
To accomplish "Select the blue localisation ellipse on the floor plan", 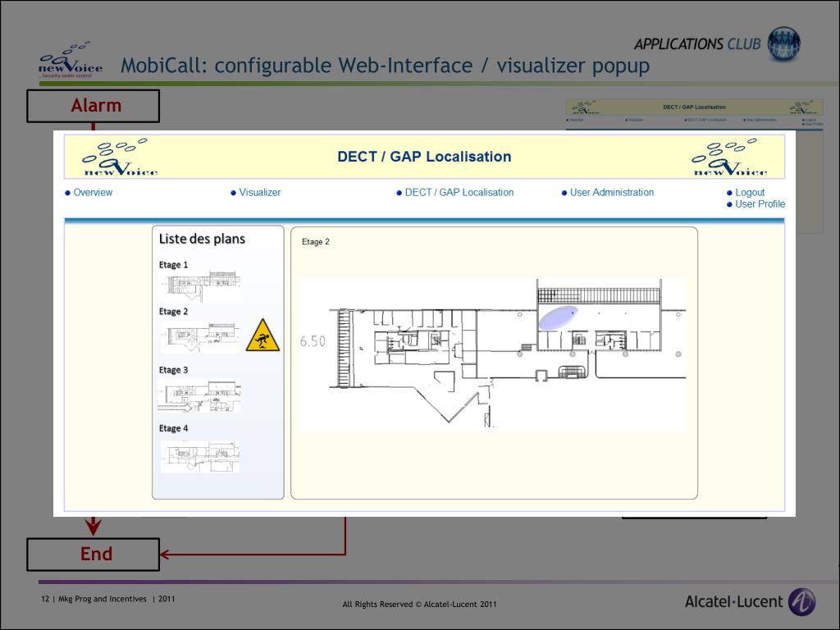I will [x=558, y=317].
